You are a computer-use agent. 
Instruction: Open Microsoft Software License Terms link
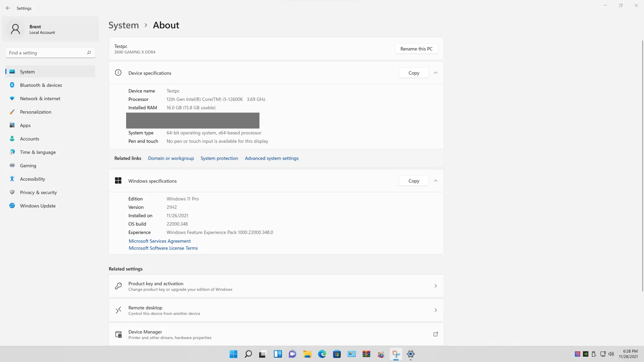163,248
